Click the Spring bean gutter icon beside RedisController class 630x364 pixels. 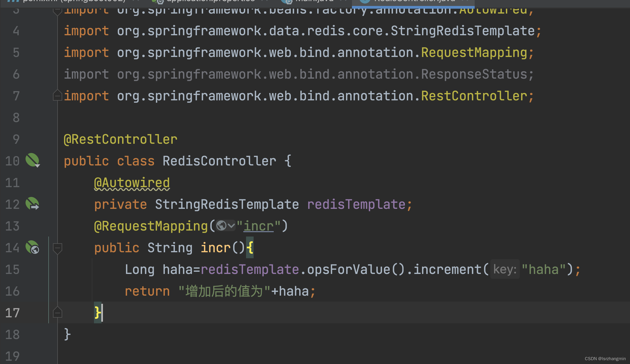point(32,160)
